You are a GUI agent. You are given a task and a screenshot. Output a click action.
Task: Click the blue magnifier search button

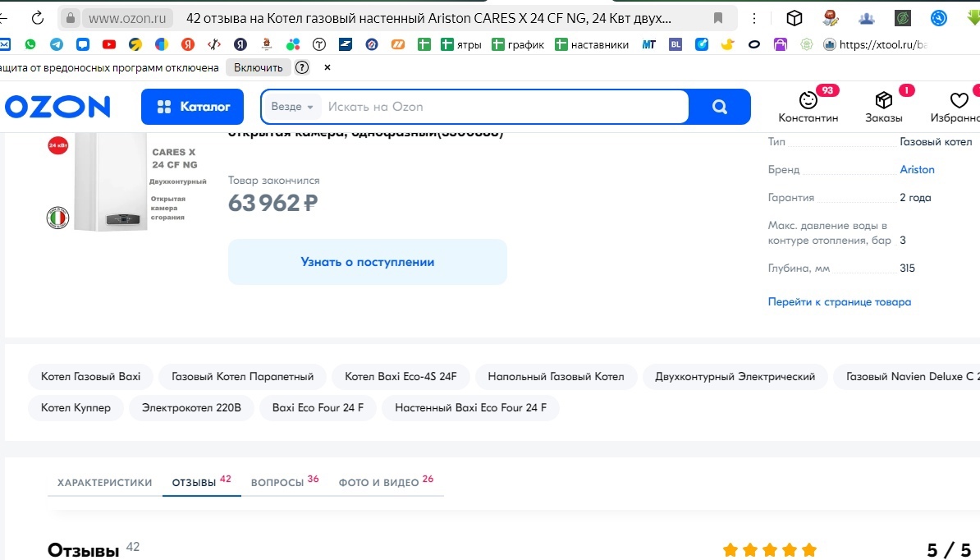coord(719,107)
